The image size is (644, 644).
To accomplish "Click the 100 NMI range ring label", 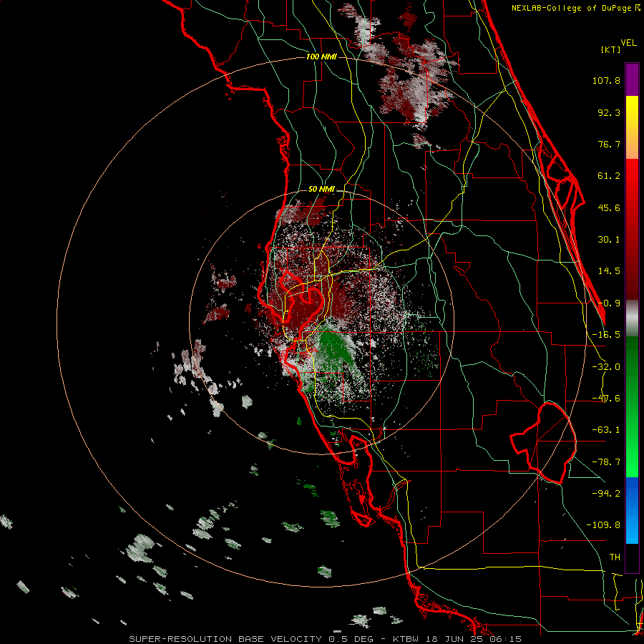I will 321,57.
